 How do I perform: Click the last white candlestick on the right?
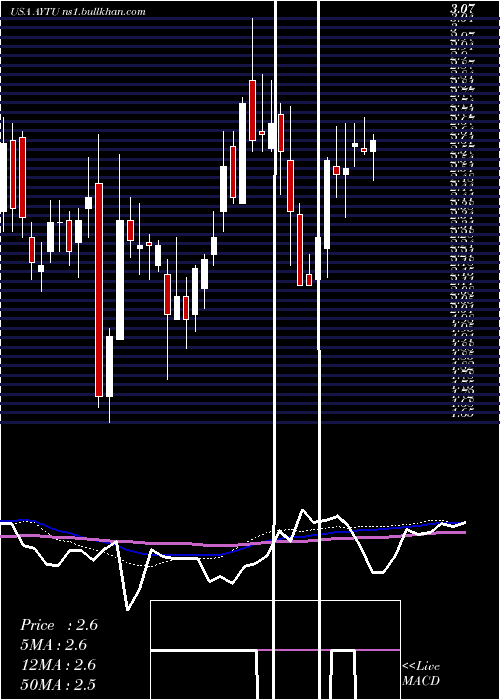(x=373, y=146)
